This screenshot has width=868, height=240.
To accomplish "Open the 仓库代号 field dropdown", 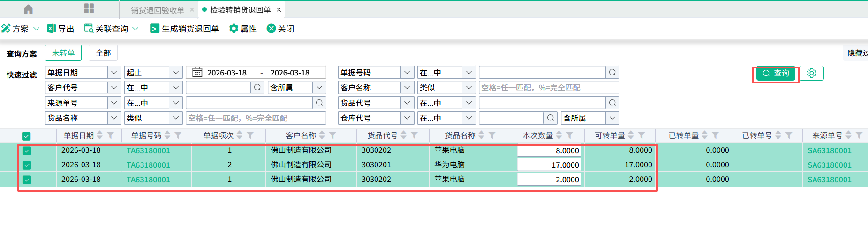I will click(x=407, y=118).
